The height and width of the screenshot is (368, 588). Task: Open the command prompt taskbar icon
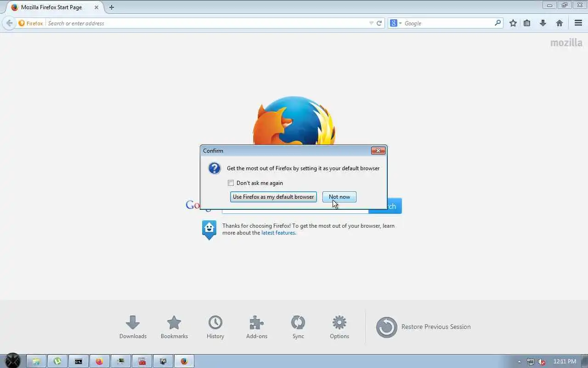pos(79,361)
